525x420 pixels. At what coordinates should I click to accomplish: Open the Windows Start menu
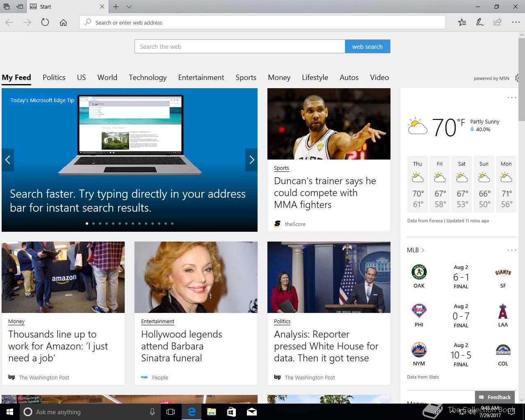tap(10, 412)
